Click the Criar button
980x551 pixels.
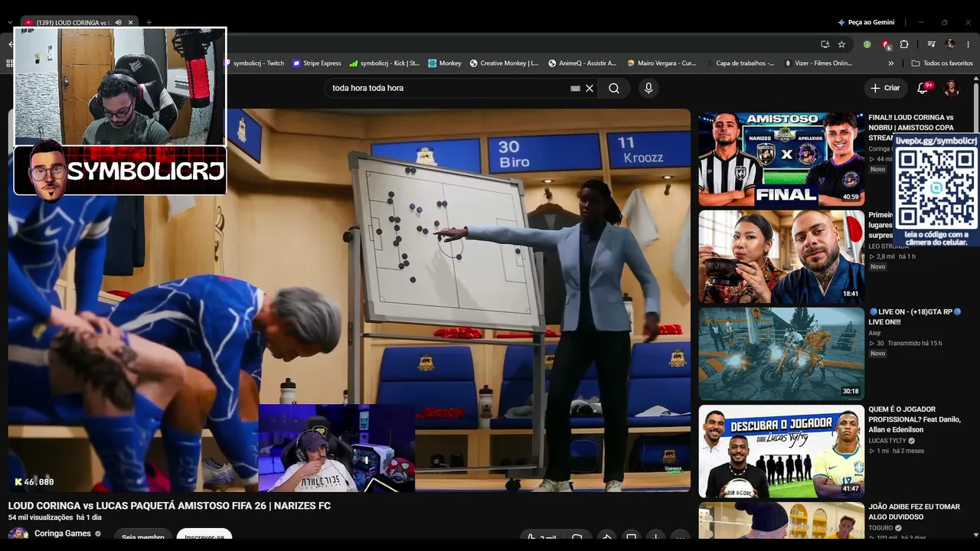pos(885,88)
